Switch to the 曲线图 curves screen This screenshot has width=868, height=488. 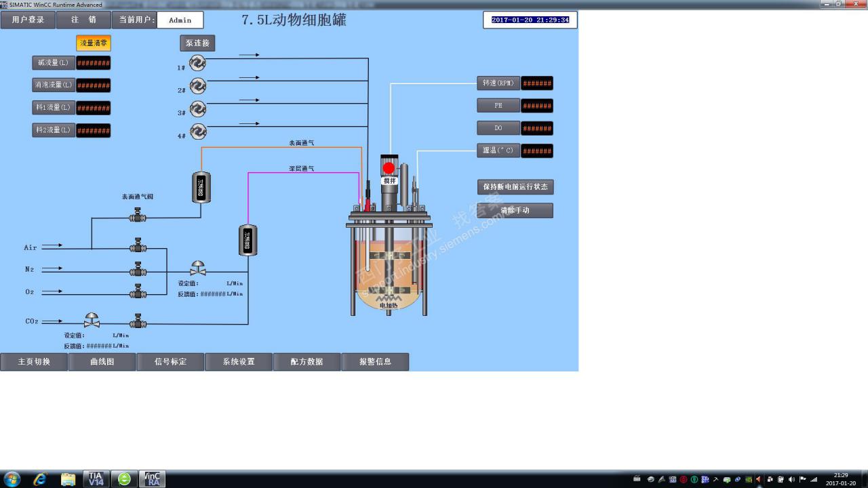click(x=102, y=361)
